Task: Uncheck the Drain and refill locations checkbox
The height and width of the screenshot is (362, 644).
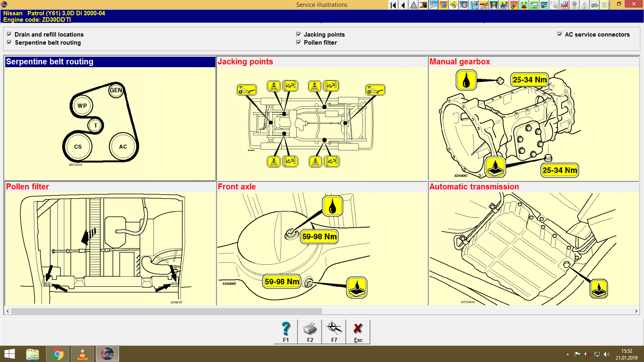Action: point(9,34)
